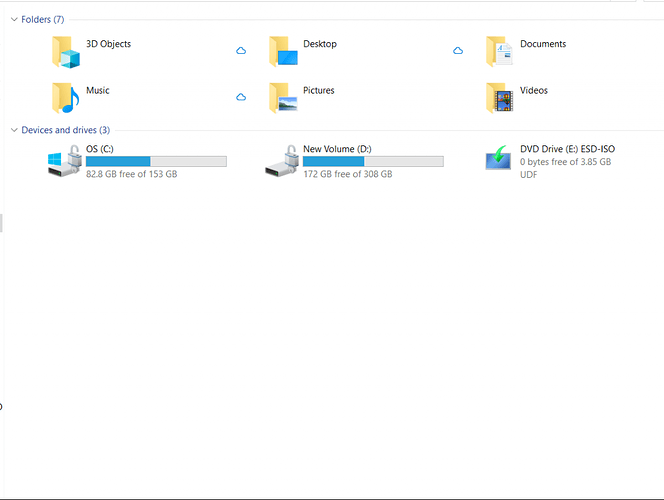Select the Music label
Screen dimensions: 664x500
click(x=98, y=91)
